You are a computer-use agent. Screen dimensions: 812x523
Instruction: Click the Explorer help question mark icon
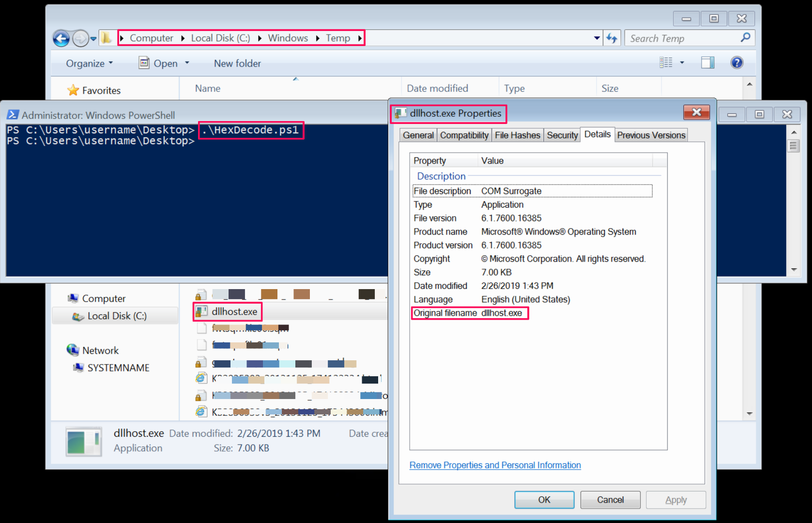[736, 62]
